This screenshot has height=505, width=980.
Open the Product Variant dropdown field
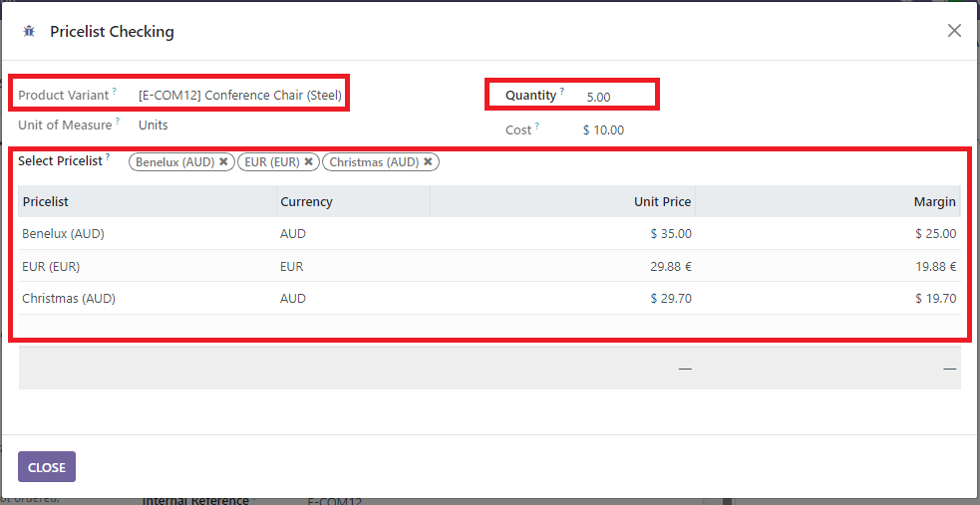point(240,96)
